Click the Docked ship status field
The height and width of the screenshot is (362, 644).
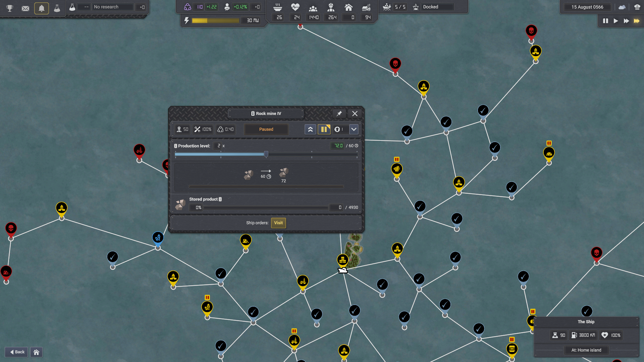coord(438,7)
